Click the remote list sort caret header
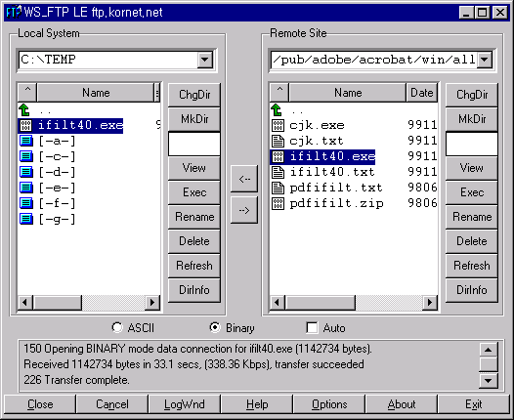514x420 pixels. coord(279,93)
